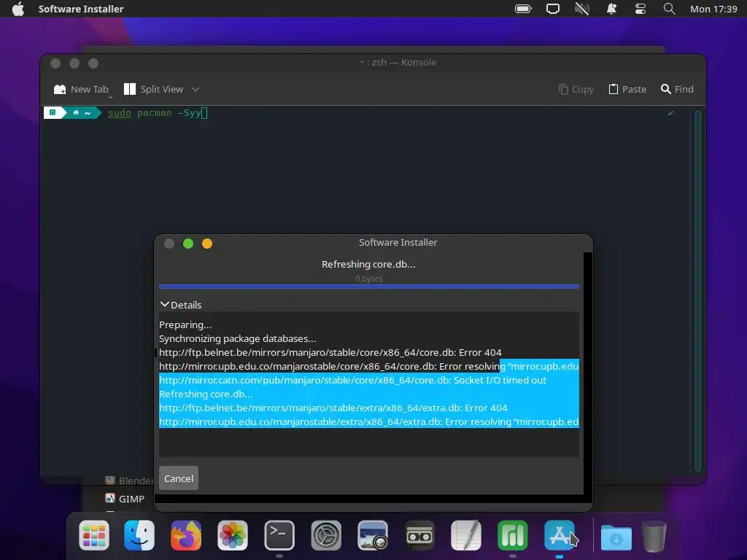Click the mirror.upb.edu.co core.db error line
The width and height of the screenshot is (747, 560).
368,366
